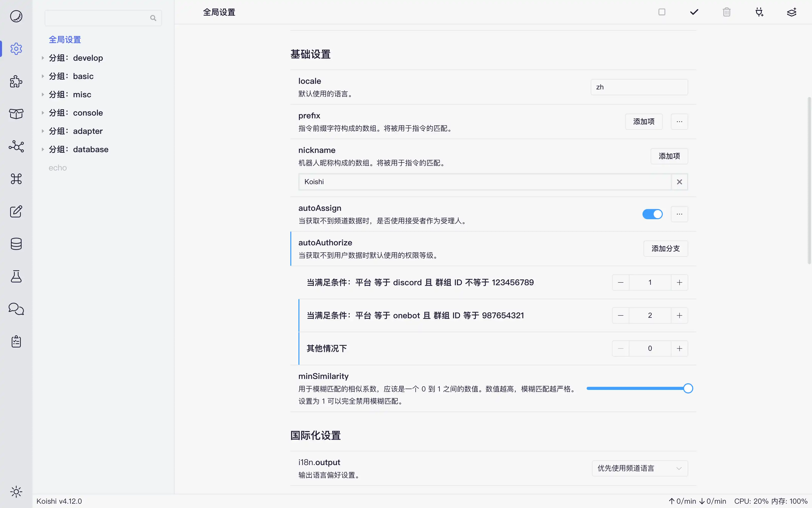The height and width of the screenshot is (508, 812).
Task: Open plugin settings gear icon in sidebar
Action: click(16, 49)
